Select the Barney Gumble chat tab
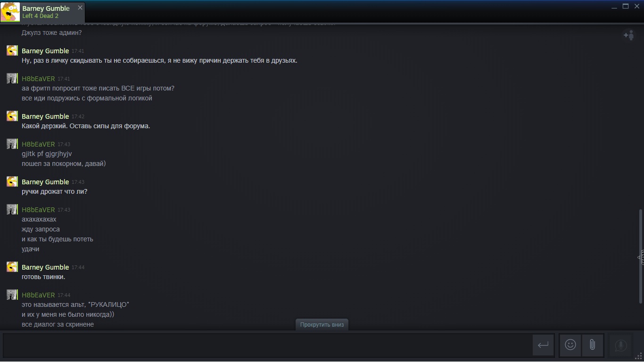Viewport: 644px width, 362px height. (43, 12)
